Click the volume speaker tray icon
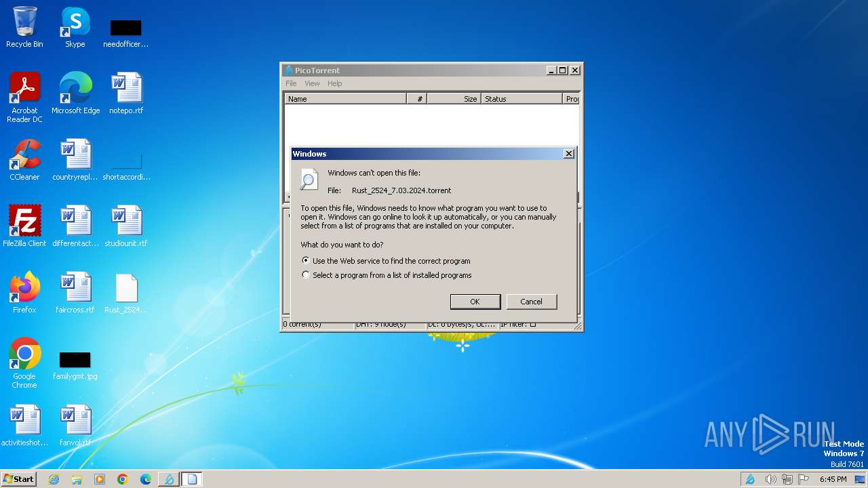Screen dimensions: 868x488 pos(770,479)
